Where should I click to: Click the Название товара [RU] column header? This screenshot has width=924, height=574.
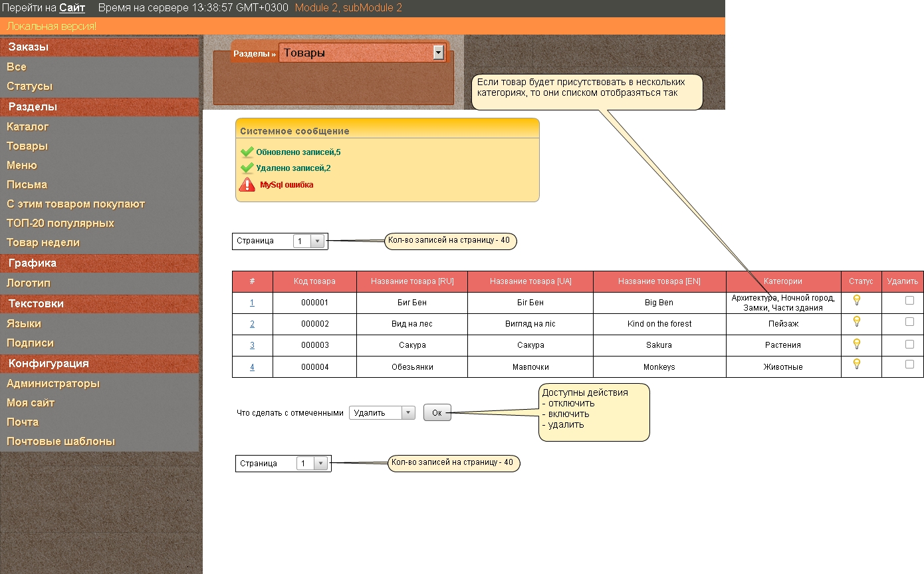point(412,281)
